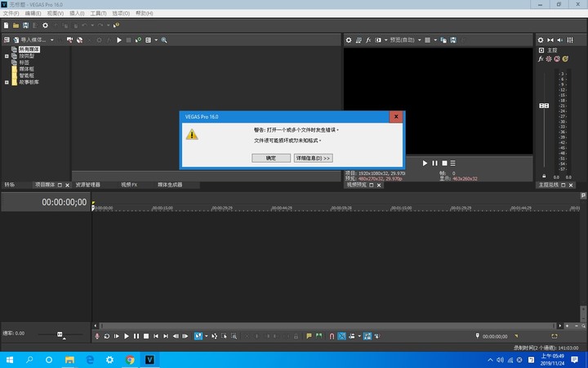Image resolution: width=588 pixels, height=368 pixels.
Task: Open master FX in the master bus
Action: point(541,59)
